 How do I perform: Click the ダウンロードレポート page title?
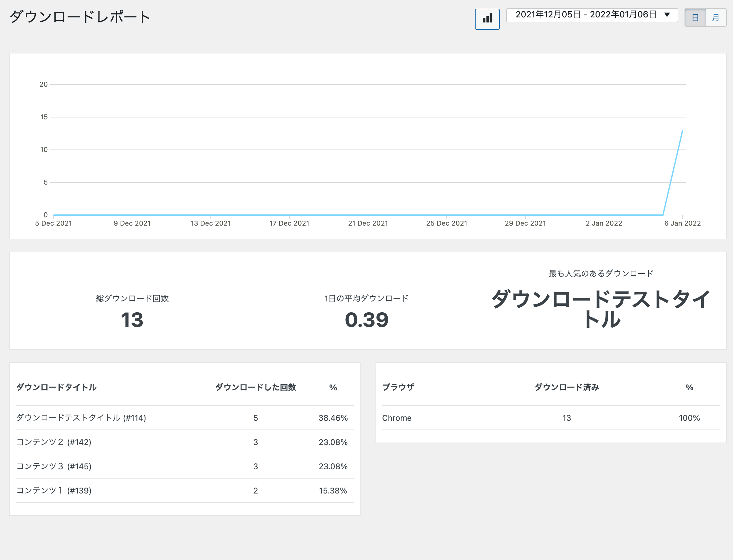point(80,17)
